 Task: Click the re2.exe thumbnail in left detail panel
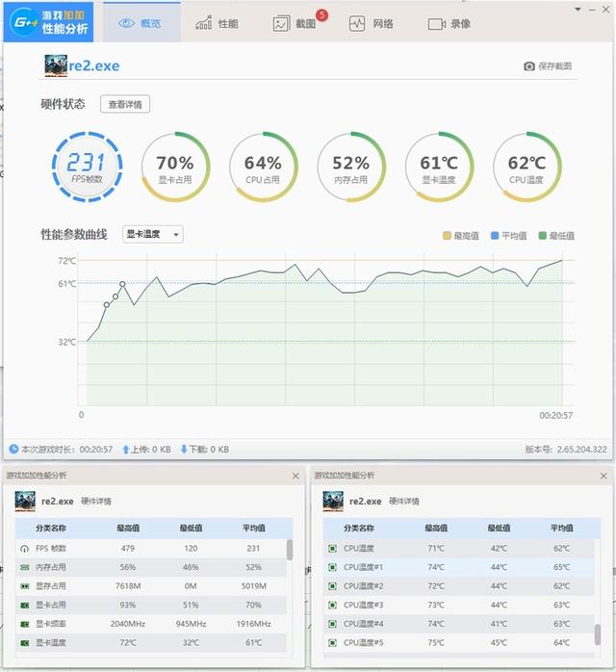click(25, 502)
